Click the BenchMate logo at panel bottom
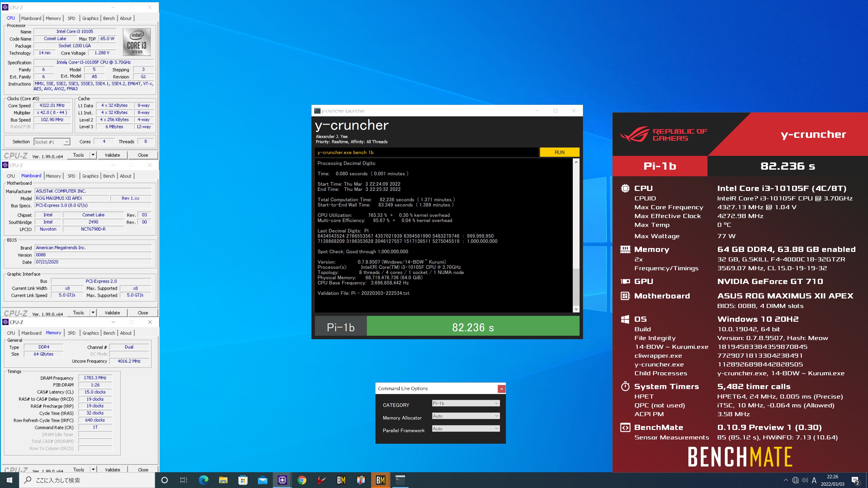Screen dimensions: 868x488 [740, 457]
